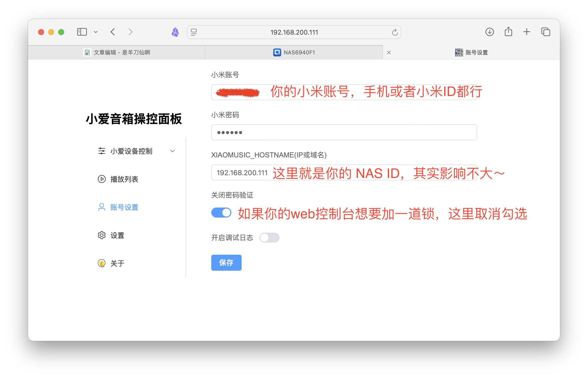Click the 保存 button
The width and height of the screenshot is (588, 378).
(x=226, y=262)
